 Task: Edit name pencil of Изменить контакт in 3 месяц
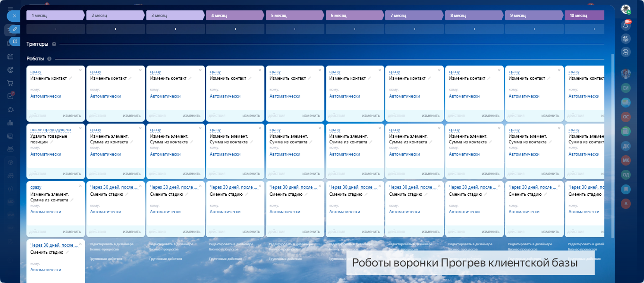coord(190,78)
